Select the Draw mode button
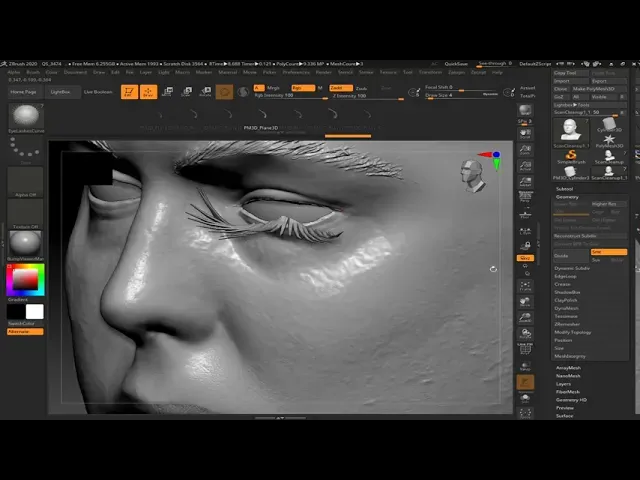 coord(148,91)
